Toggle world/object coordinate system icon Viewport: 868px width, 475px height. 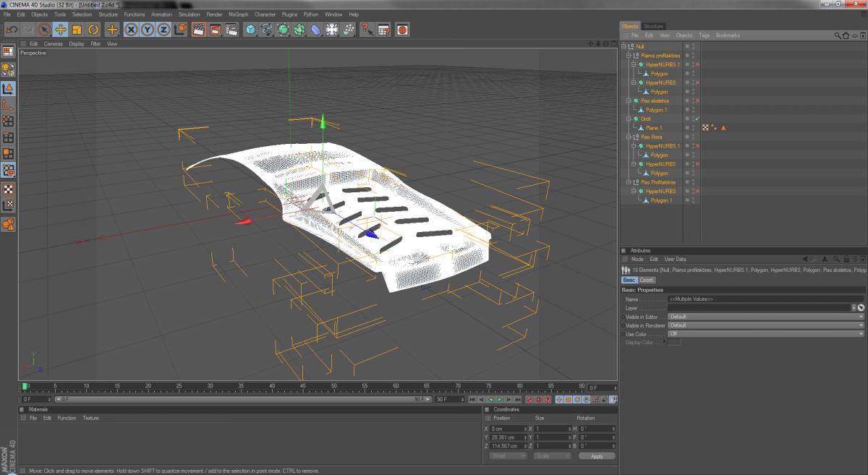point(180,30)
